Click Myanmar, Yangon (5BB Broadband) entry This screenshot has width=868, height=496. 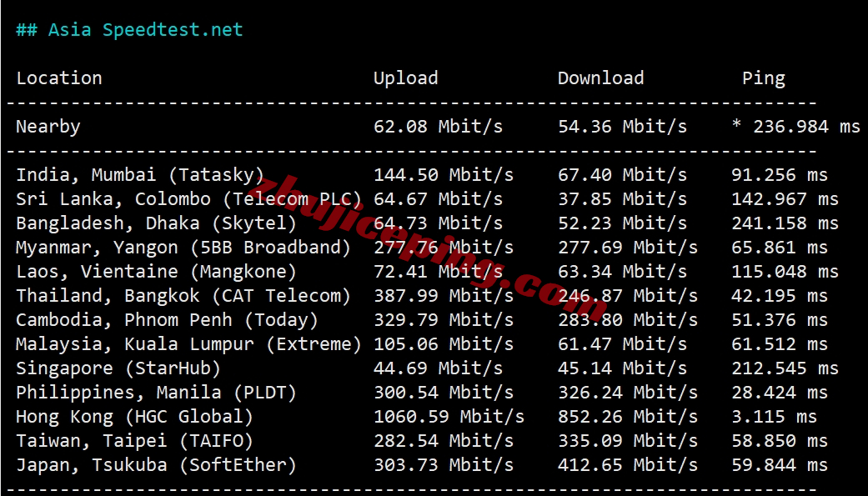(x=183, y=248)
